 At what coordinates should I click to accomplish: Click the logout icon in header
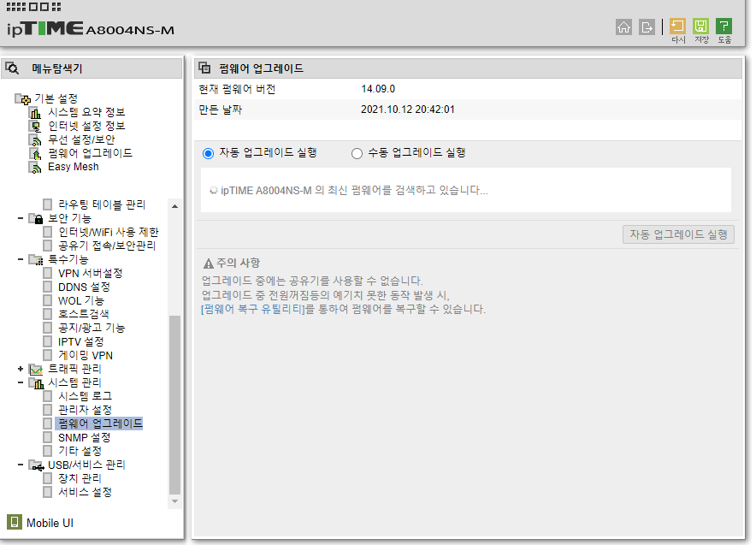(647, 27)
